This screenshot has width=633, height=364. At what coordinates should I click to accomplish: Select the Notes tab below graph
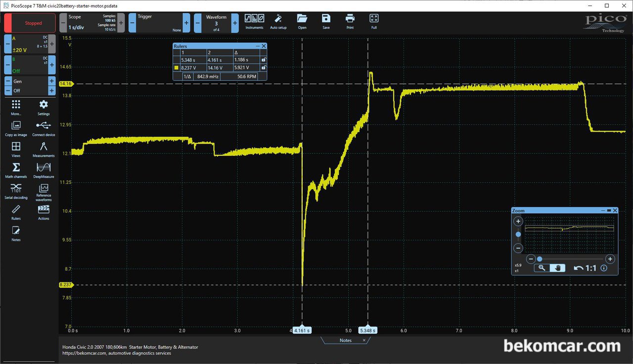345,340
